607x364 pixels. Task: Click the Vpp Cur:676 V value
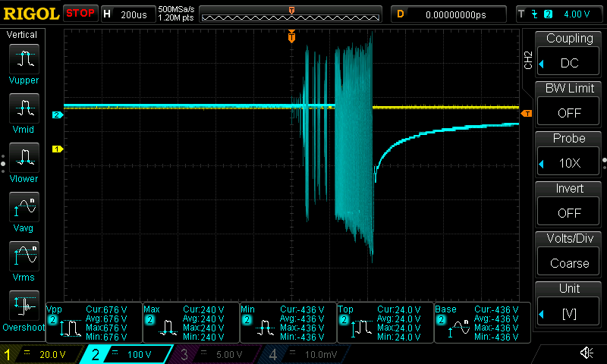tap(106, 309)
